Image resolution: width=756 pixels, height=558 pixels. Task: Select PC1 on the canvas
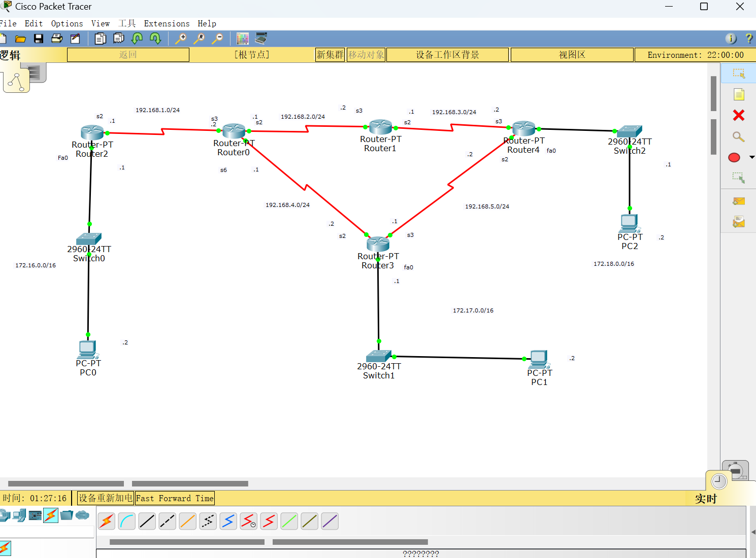pyautogui.click(x=539, y=360)
